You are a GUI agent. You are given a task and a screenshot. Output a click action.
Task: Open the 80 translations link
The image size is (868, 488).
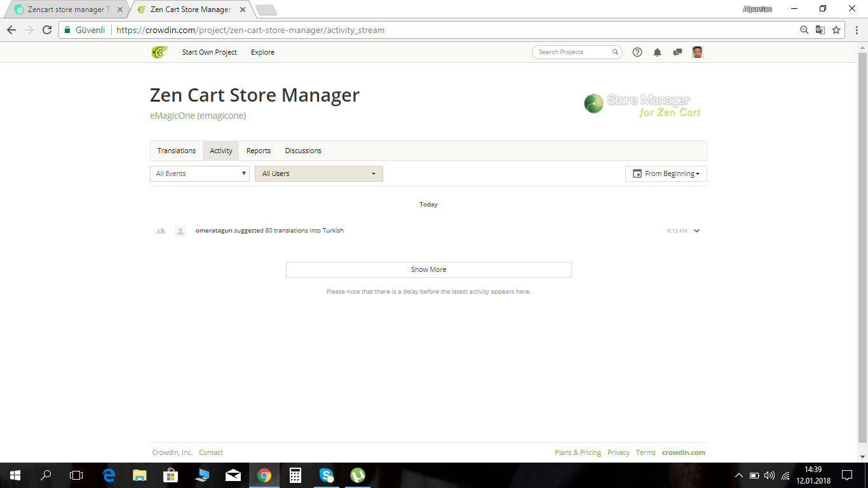(x=287, y=231)
